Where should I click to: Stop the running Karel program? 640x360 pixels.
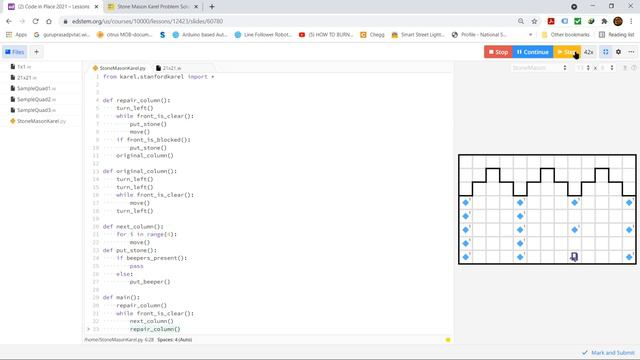pos(498,52)
